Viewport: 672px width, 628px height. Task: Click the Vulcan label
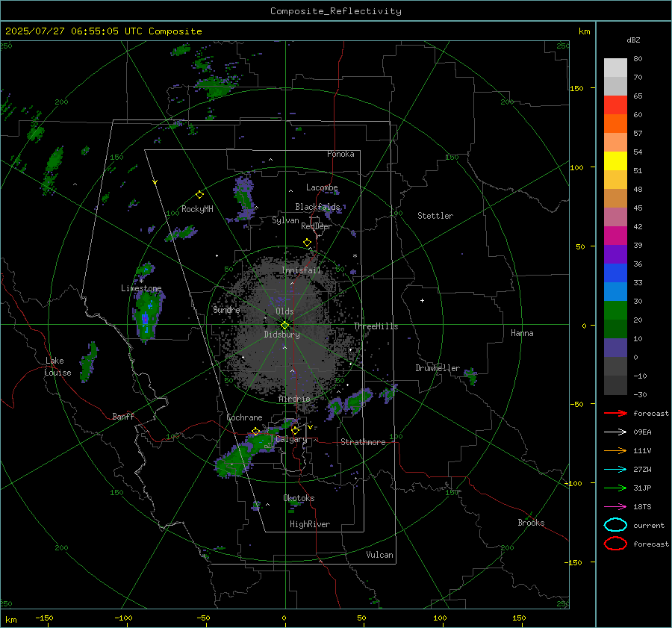pyautogui.click(x=379, y=555)
